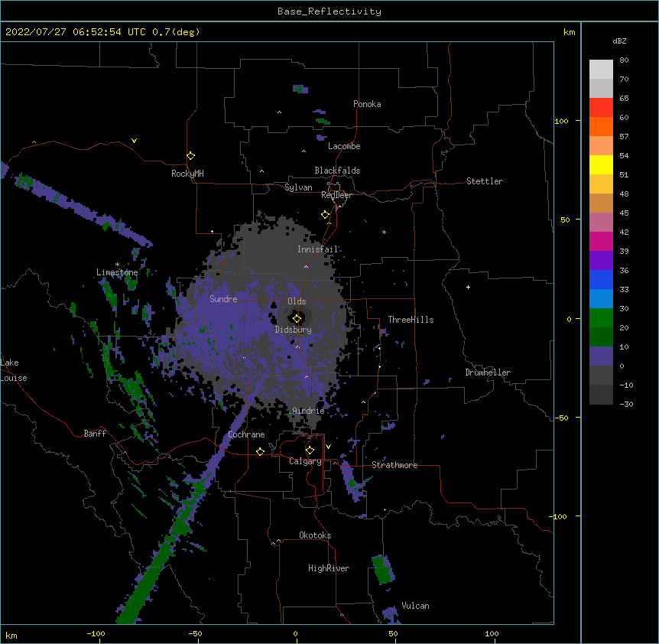
Task: Select the light gray 70-80 dBZ swatch
Action: (x=601, y=70)
